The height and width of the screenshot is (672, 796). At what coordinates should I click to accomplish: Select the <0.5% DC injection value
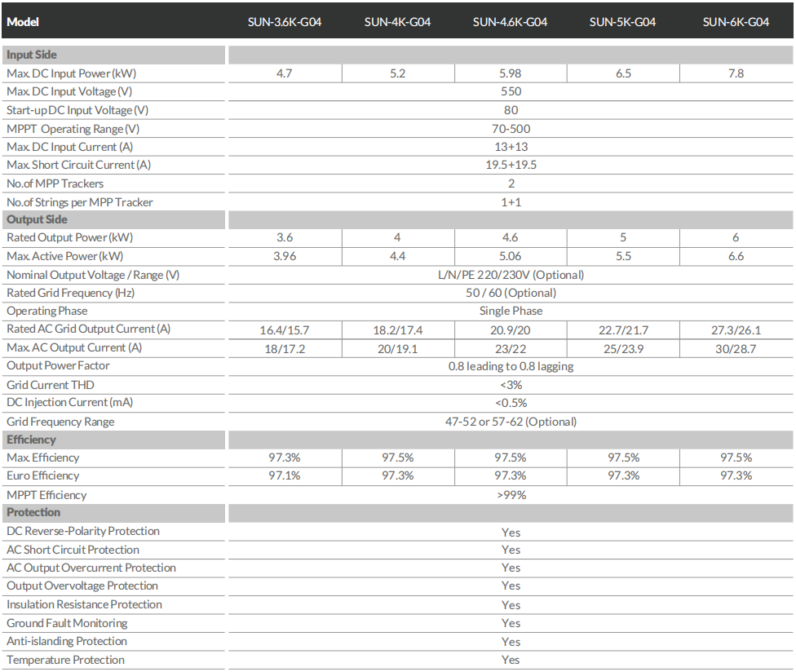[x=511, y=403]
